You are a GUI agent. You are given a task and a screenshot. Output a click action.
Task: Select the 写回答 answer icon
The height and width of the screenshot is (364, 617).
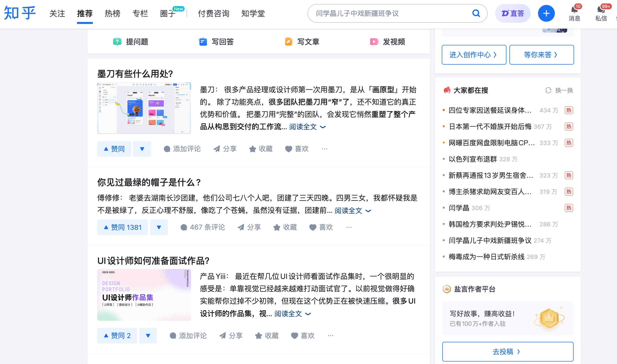[203, 42]
